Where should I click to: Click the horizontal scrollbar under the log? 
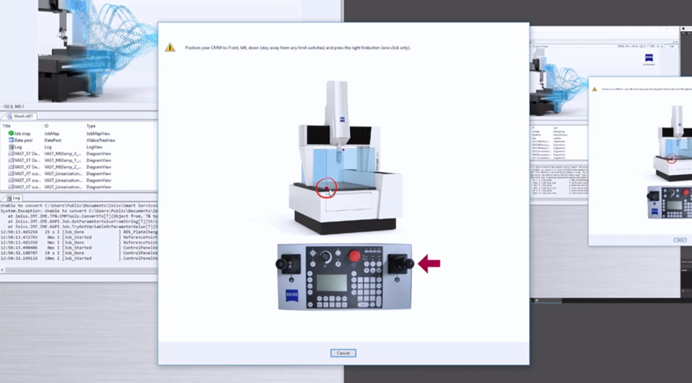[79, 270]
